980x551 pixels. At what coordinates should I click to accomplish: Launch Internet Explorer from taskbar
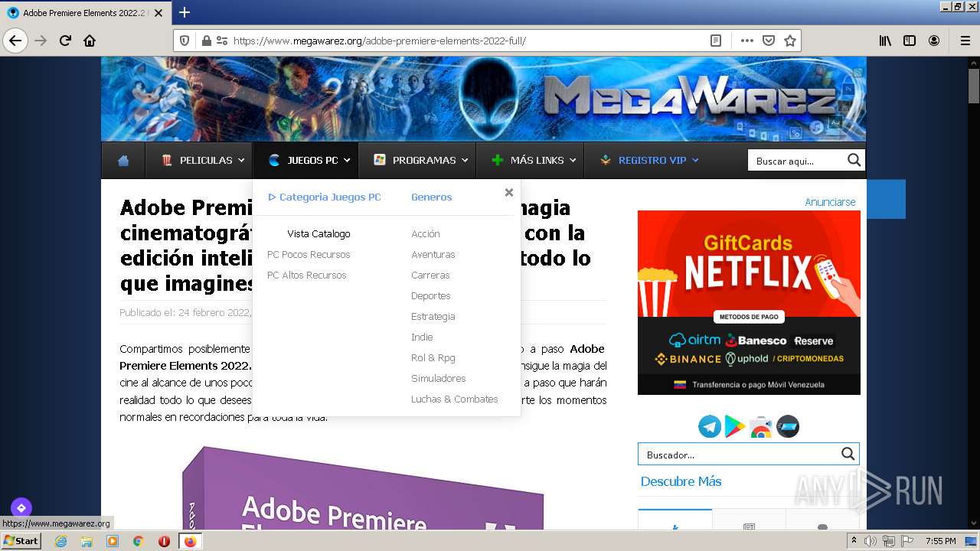tap(61, 541)
